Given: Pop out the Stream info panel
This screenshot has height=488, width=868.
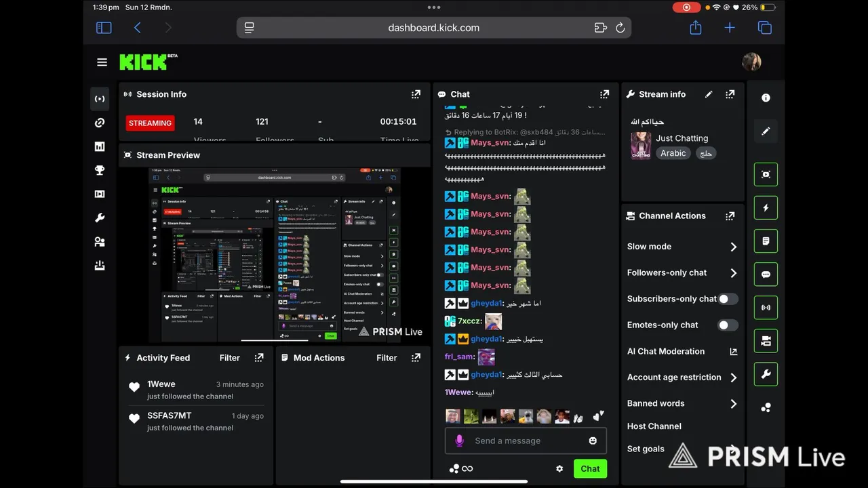Looking at the screenshot, I should click(730, 94).
